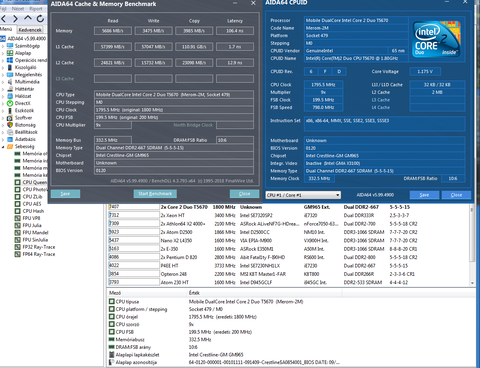Click the results list vertical scrollbar
This screenshot has width=480, height=368.
tap(472, 244)
